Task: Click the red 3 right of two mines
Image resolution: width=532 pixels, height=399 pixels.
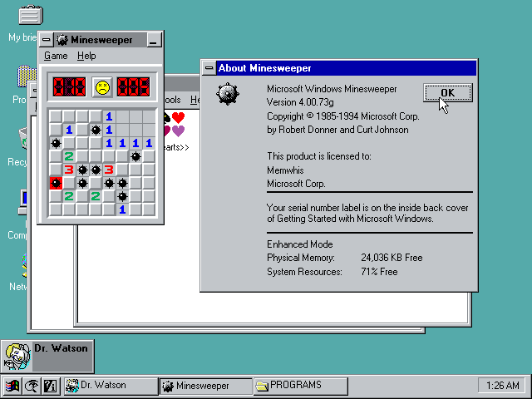Action: coord(109,170)
